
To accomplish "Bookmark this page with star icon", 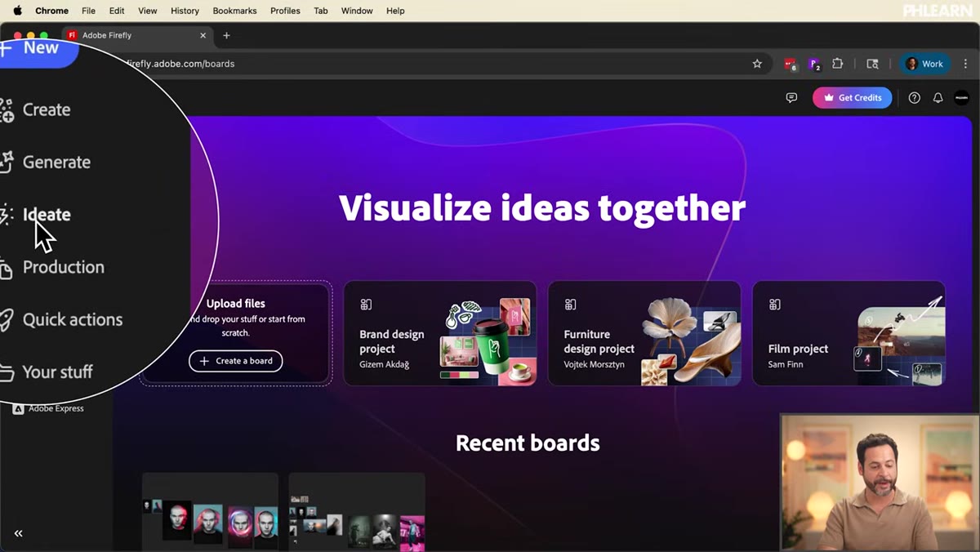I will [757, 64].
